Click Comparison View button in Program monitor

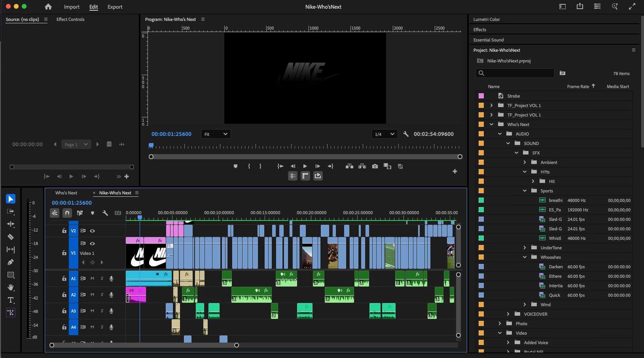[x=388, y=166]
